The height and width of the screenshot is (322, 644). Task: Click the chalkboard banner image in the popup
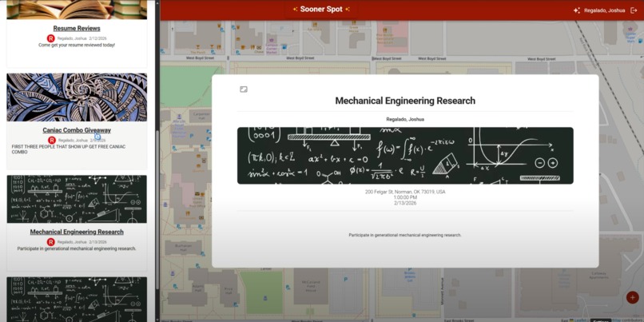[405, 156]
